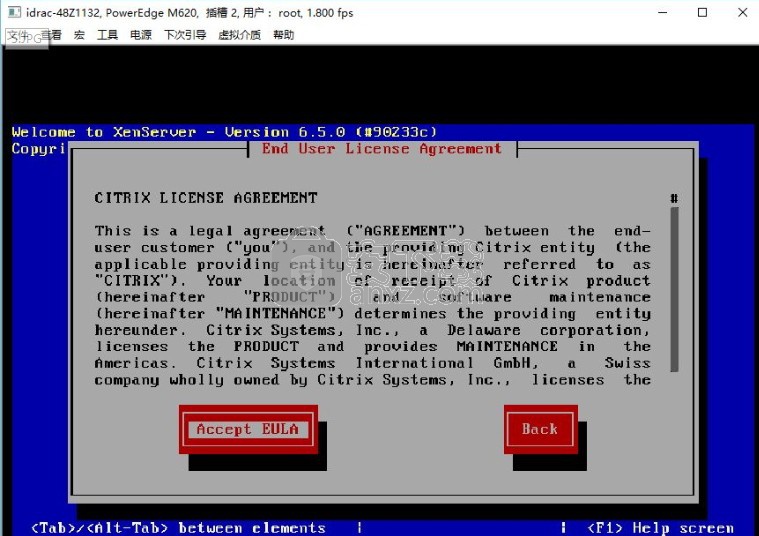Click the scrollbar top '#' marker
Image resolution: width=759 pixels, height=536 pixels.
(674, 198)
